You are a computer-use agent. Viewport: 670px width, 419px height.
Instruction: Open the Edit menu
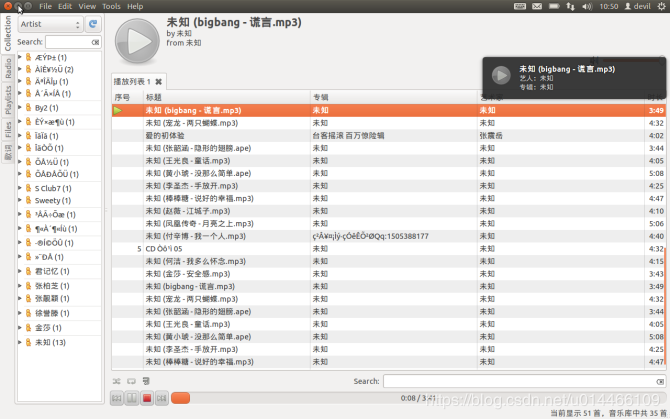(x=65, y=6)
